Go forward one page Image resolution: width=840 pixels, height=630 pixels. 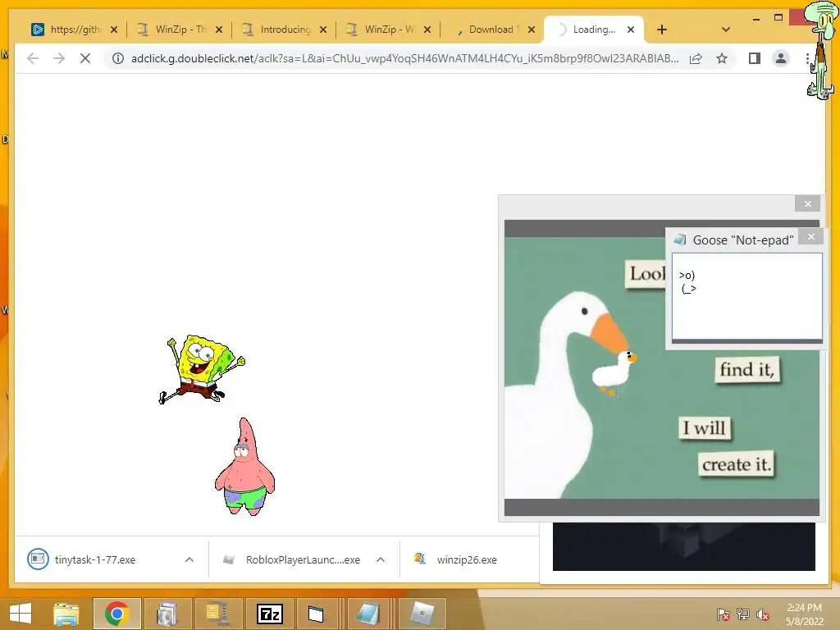tap(59, 58)
